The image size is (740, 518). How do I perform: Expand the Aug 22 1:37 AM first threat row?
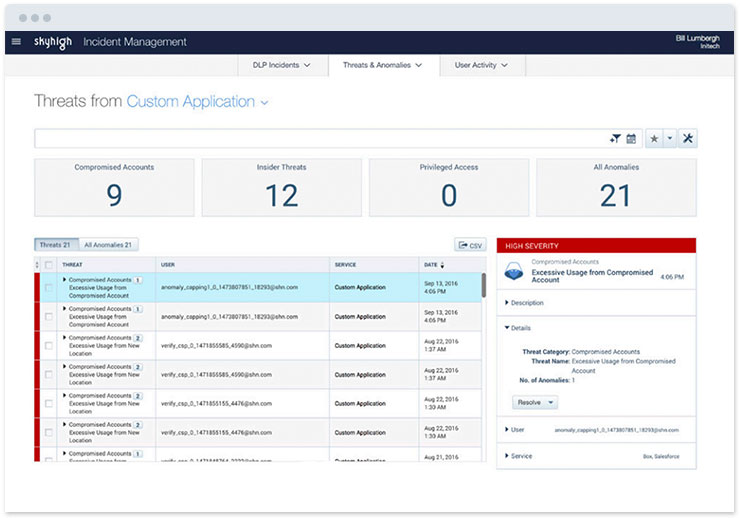pos(64,338)
